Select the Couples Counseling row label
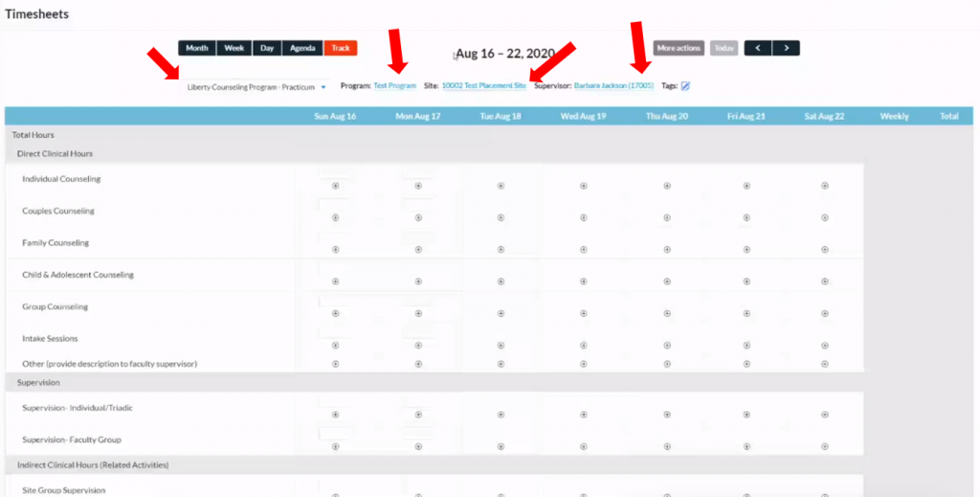 click(x=58, y=211)
